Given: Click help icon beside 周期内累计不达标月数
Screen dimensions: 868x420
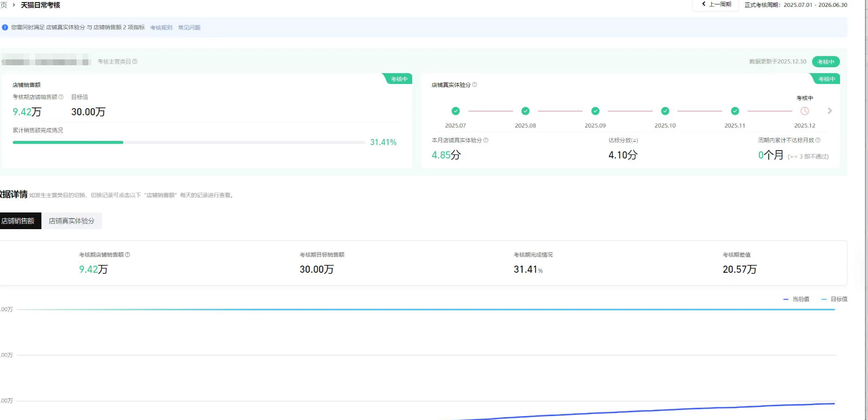Looking at the screenshot, I should [x=817, y=140].
